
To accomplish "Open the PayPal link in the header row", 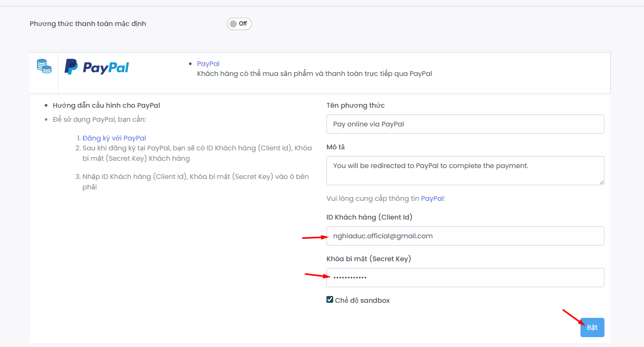I will pos(208,63).
